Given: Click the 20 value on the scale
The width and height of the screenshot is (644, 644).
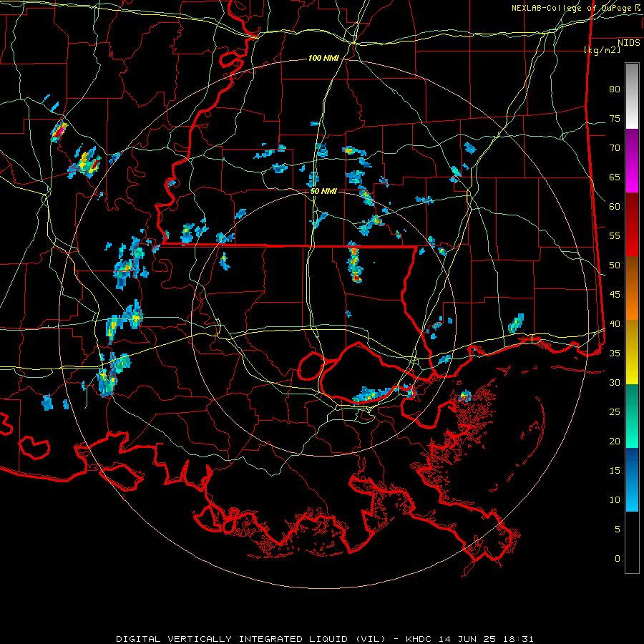Looking at the screenshot, I should pos(615,441).
